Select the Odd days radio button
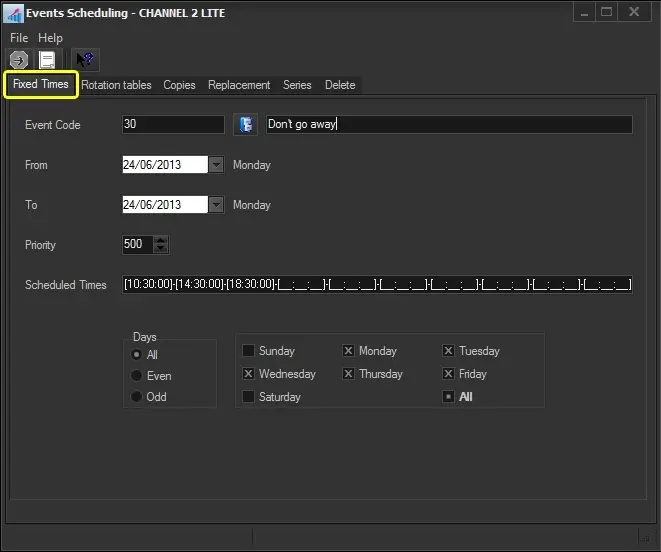 137,397
